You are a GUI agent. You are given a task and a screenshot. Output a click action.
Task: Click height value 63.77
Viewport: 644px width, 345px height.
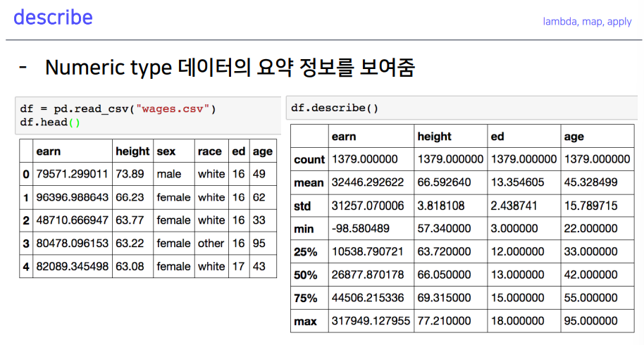(130, 220)
